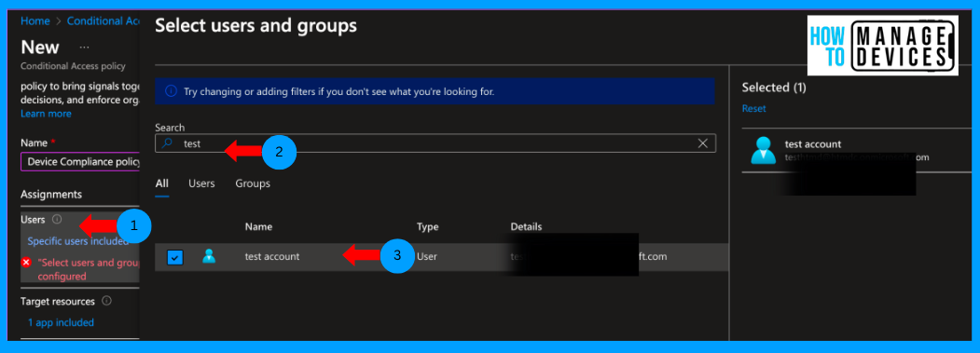This screenshot has height=353, width=980.
Task: Open the Conditional Access breadcrumb link
Action: (x=103, y=20)
